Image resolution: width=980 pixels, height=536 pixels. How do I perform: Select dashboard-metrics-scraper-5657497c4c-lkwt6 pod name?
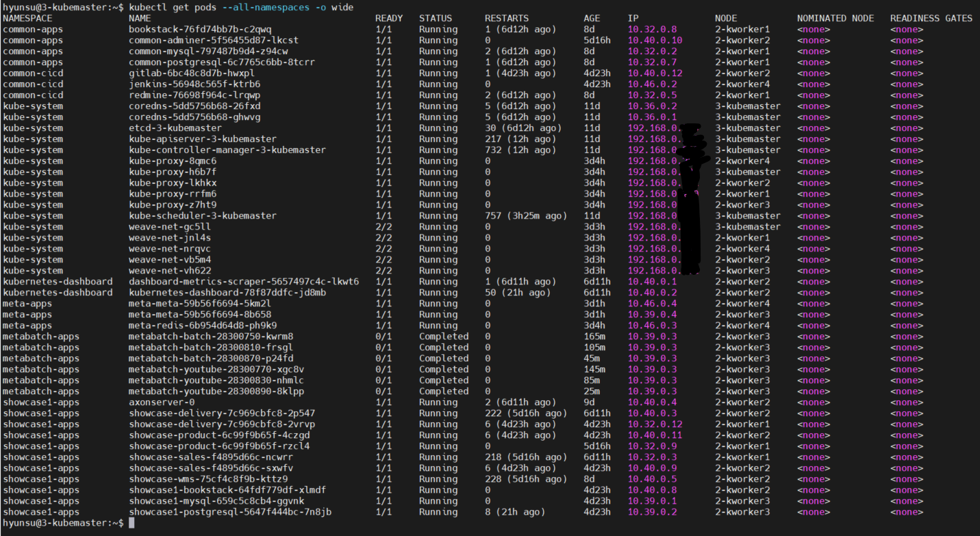(x=244, y=282)
